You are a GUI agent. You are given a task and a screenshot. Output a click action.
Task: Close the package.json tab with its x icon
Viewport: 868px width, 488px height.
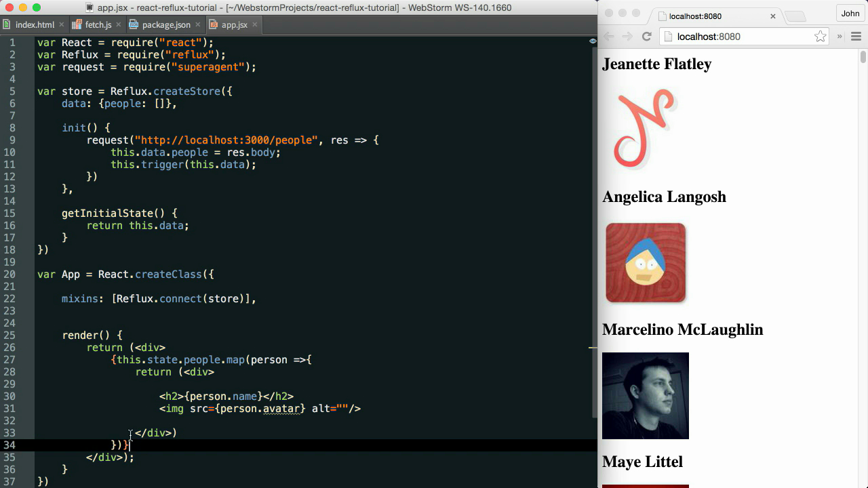(x=197, y=24)
